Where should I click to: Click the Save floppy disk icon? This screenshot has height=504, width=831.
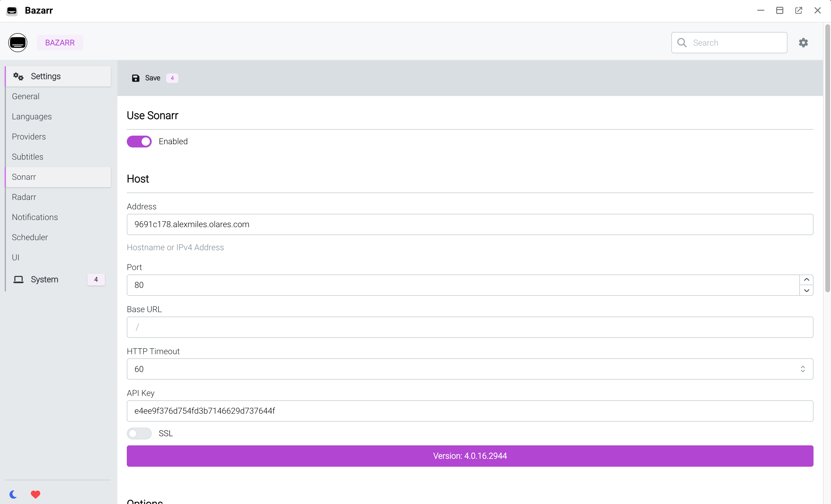pos(136,78)
